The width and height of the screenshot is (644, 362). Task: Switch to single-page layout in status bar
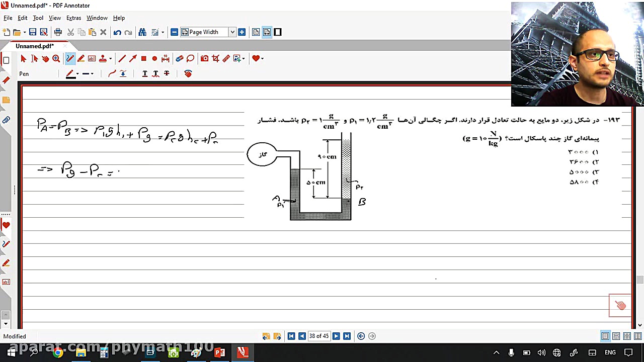click(x=605, y=336)
